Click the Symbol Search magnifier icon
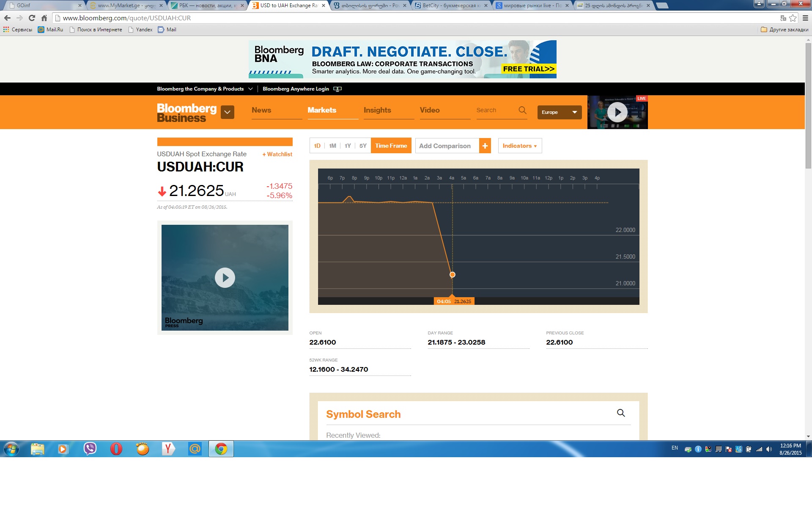The width and height of the screenshot is (812, 508). click(621, 413)
